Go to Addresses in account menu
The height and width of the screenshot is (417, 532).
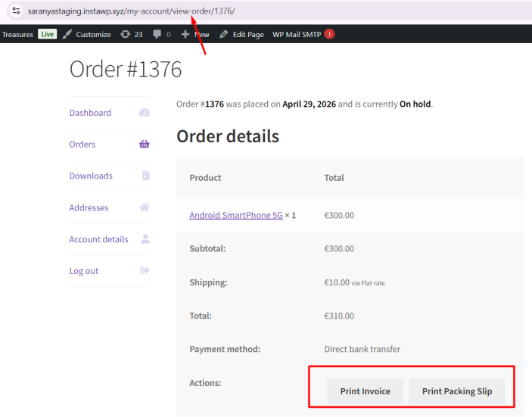click(89, 207)
